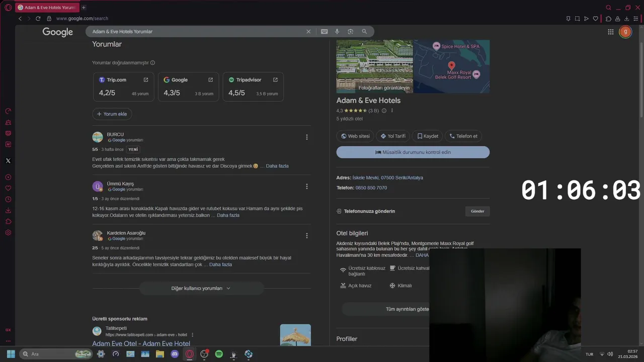Open the sidebar player icon
Screen dimensions: 644x362
point(8,177)
